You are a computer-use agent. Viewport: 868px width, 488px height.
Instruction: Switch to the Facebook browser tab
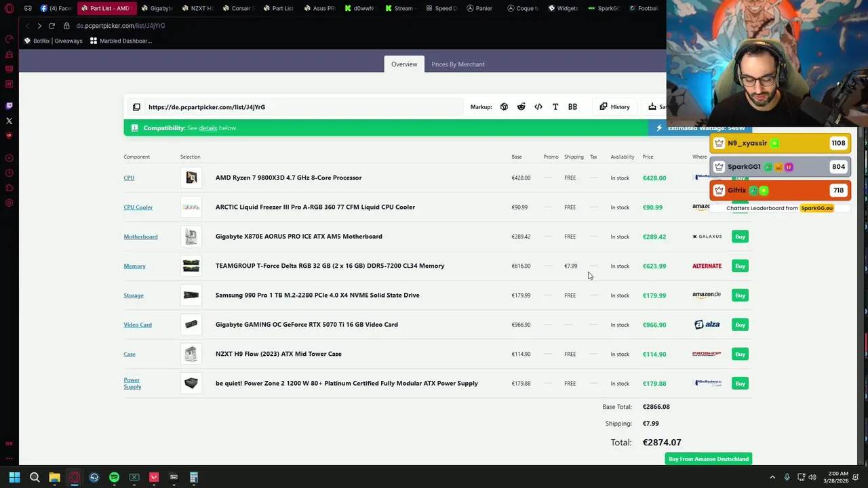[x=56, y=8]
